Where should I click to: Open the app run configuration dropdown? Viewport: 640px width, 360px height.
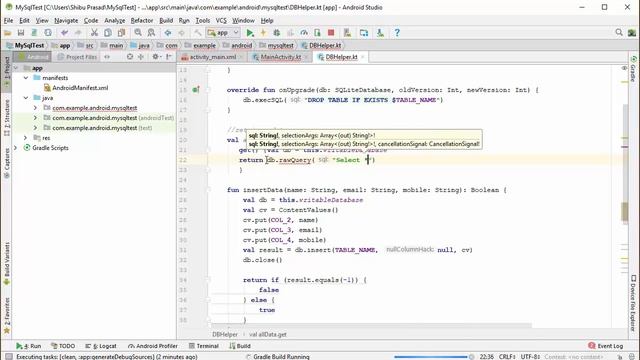coord(223,33)
